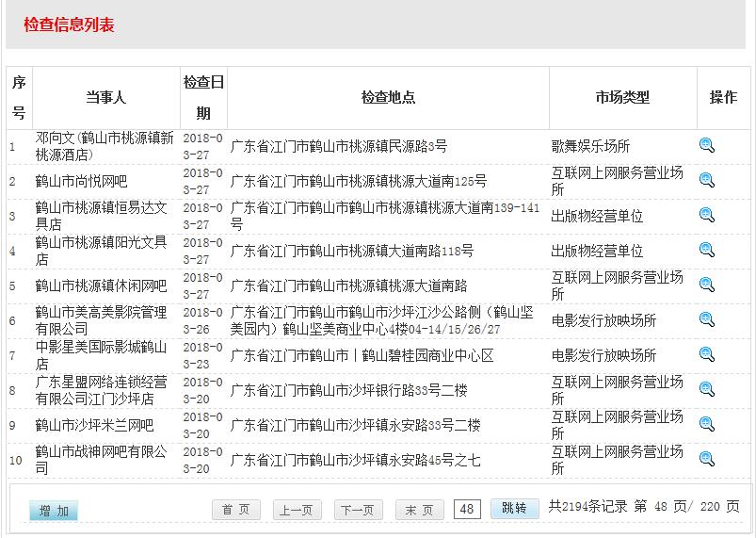Jump to last page with 末页

click(x=419, y=510)
